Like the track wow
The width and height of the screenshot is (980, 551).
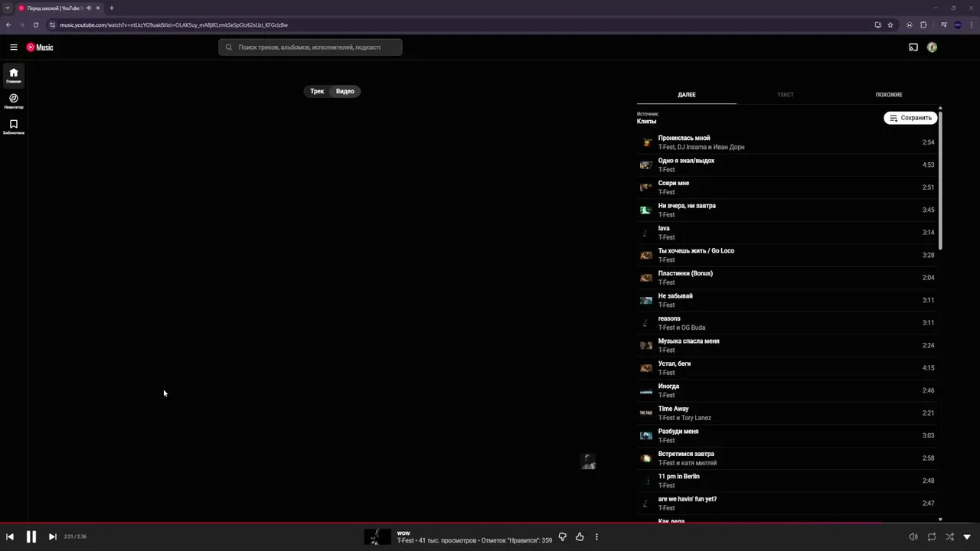580,537
